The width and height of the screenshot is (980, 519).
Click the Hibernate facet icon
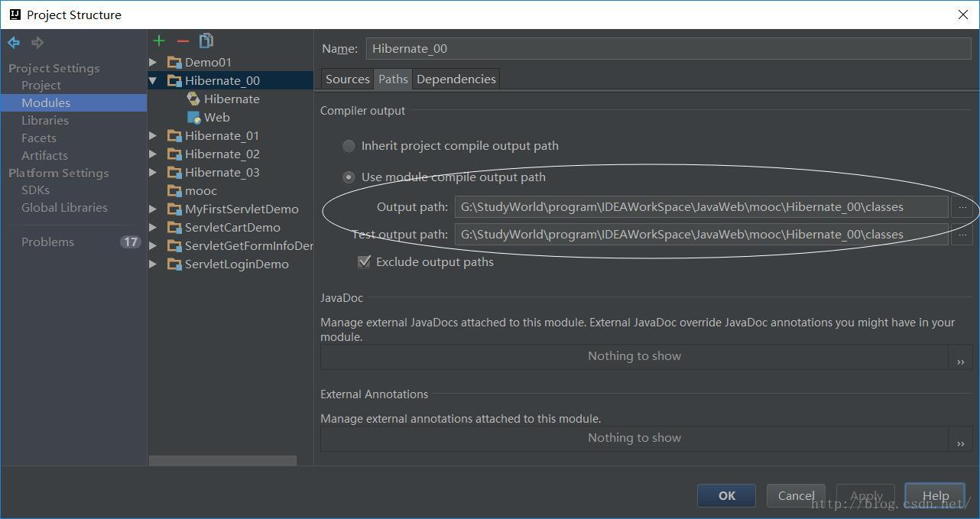tap(193, 99)
